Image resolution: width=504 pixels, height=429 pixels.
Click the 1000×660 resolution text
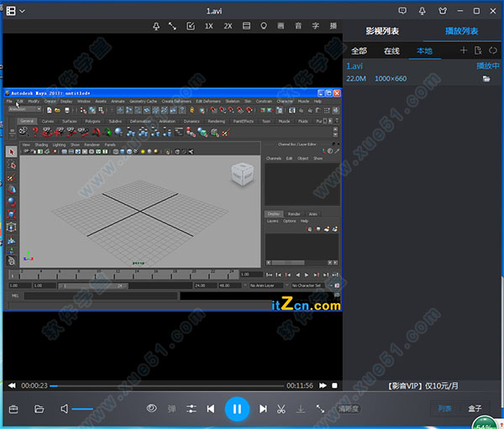click(391, 78)
